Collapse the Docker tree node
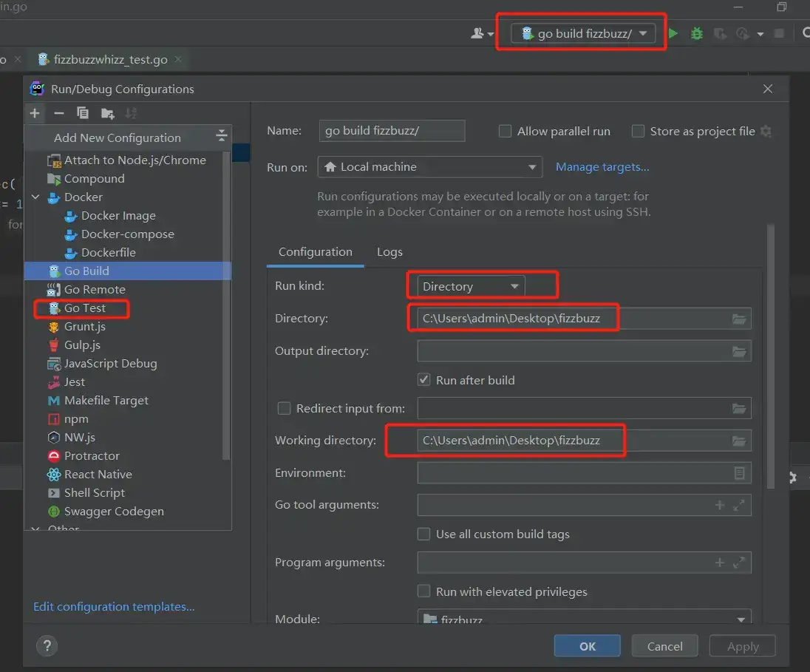The height and width of the screenshot is (672, 810). [x=35, y=197]
